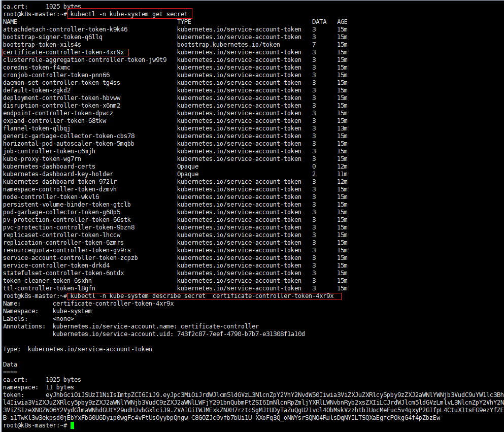This screenshot has height=432, width=504.
Task: Click the kube-system Namespace value
Action: point(72,311)
